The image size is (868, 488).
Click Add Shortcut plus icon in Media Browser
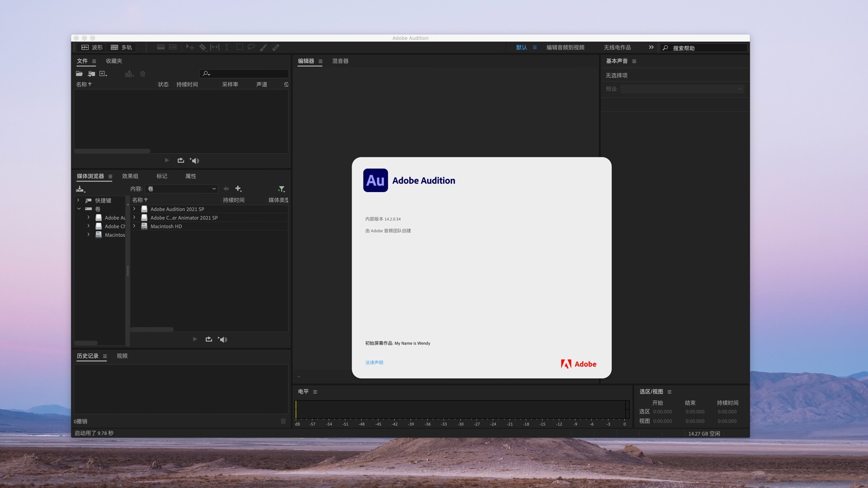(238, 189)
